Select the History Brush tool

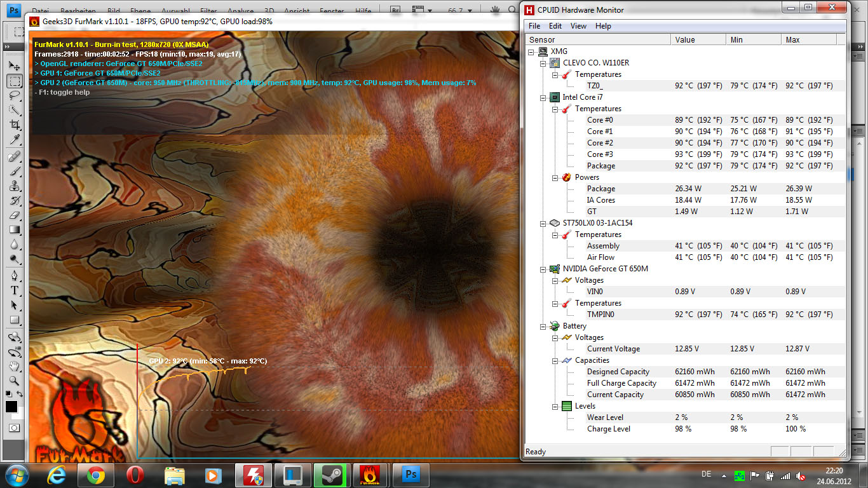tap(14, 200)
